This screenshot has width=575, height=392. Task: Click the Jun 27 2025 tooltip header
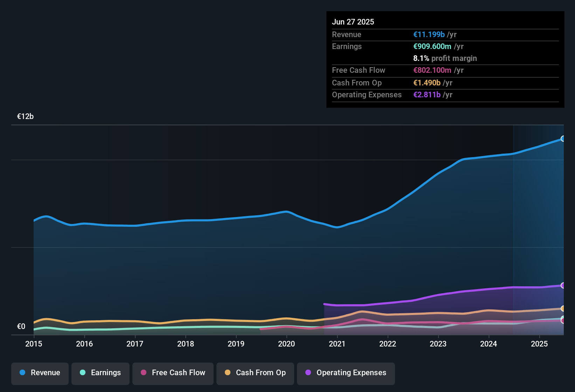[353, 21]
